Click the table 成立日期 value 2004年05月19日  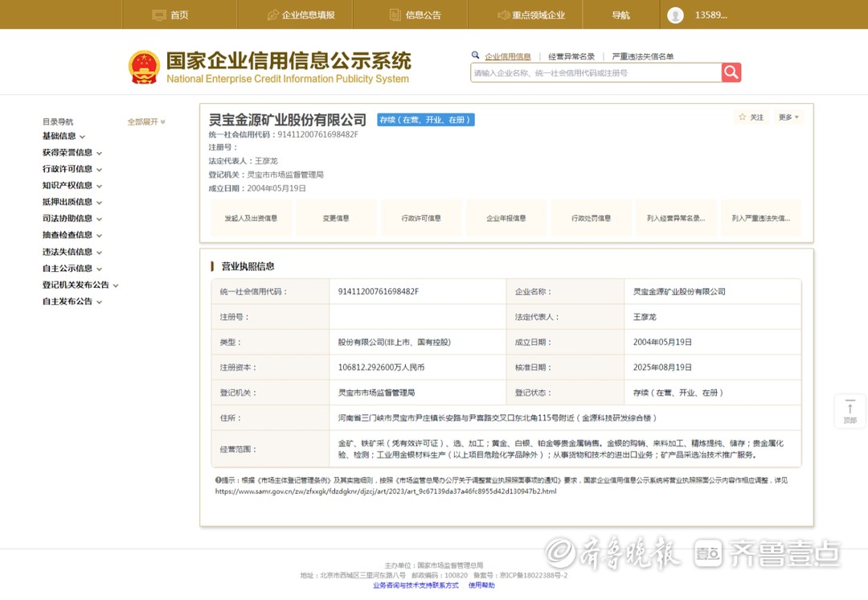pyautogui.click(x=662, y=343)
